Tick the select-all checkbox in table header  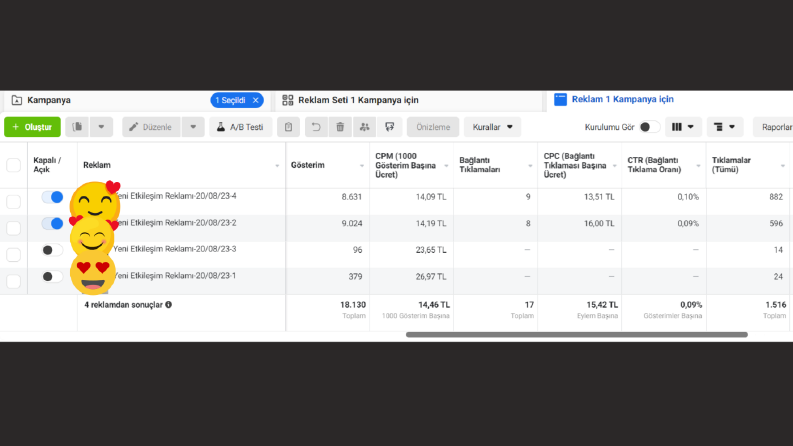pos(14,165)
